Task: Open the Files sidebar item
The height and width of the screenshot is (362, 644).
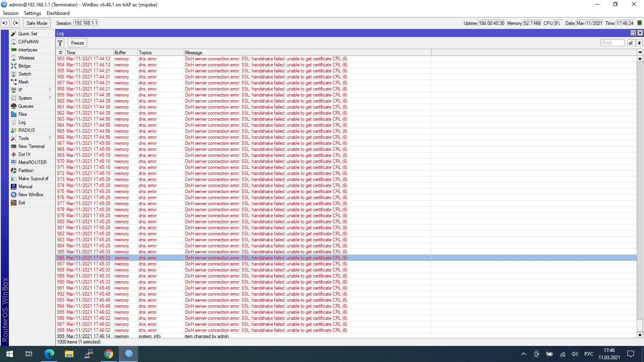Action: click(x=23, y=114)
